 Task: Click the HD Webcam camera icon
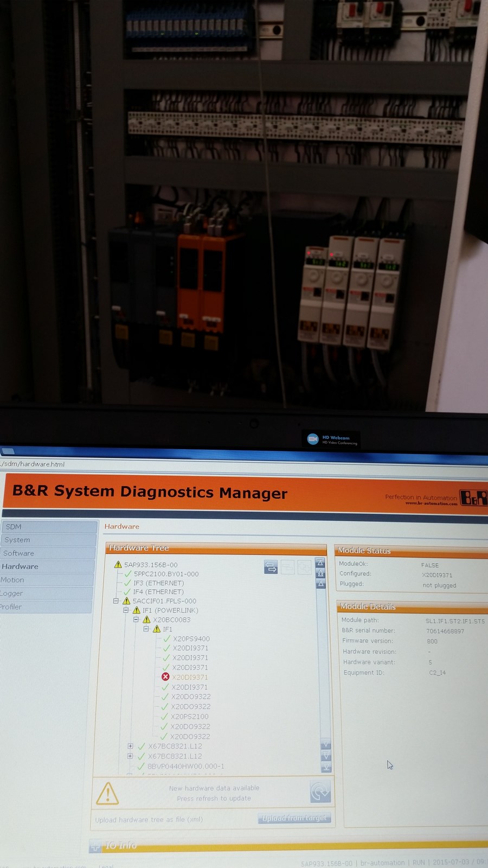pos(313,439)
